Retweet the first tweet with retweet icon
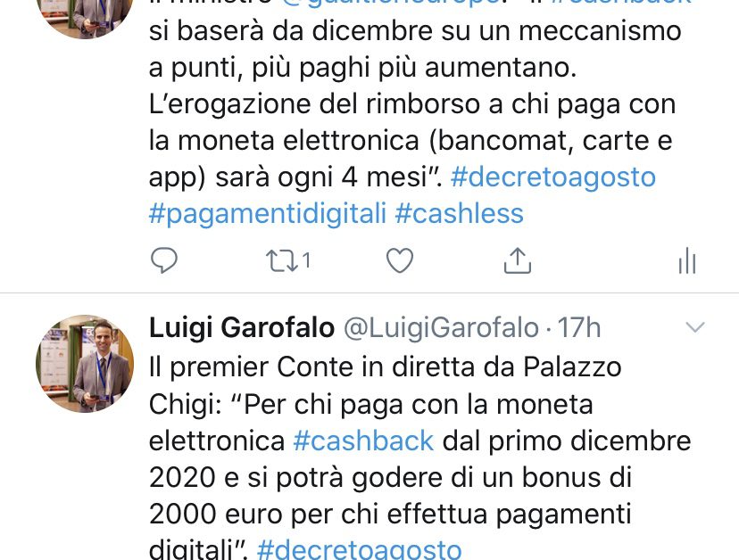The height and width of the screenshot is (560, 739). 282,260
